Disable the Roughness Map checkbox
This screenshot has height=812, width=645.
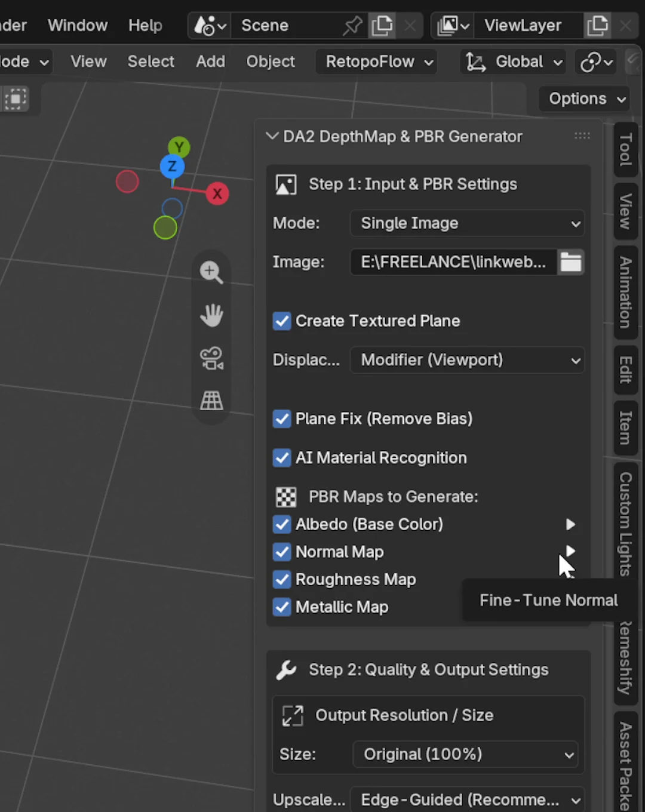coord(282,579)
